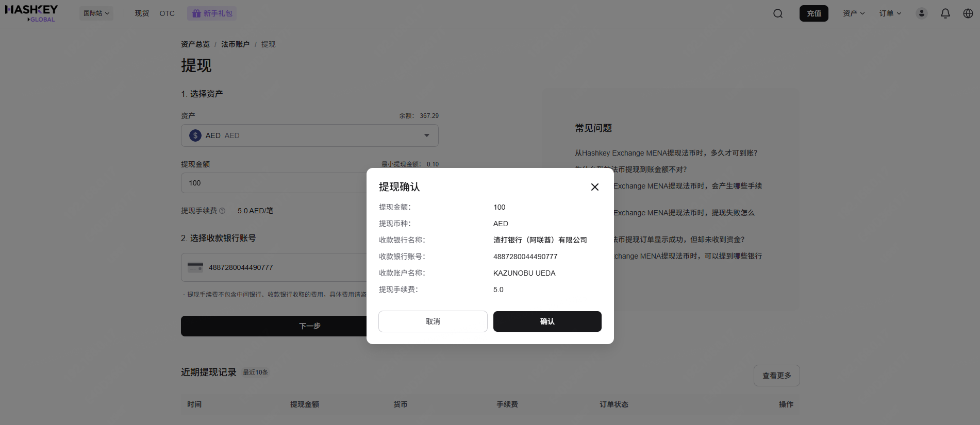Select the receiving bank account 4887280044490777 field
Image resolution: width=980 pixels, height=425 pixels.
click(x=310, y=267)
